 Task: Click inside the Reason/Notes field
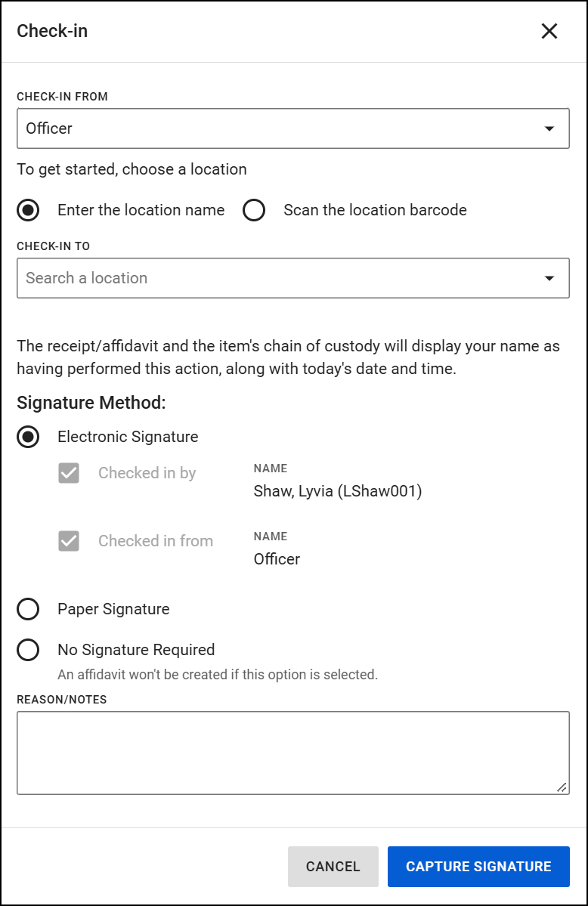[x=293, y=752]
